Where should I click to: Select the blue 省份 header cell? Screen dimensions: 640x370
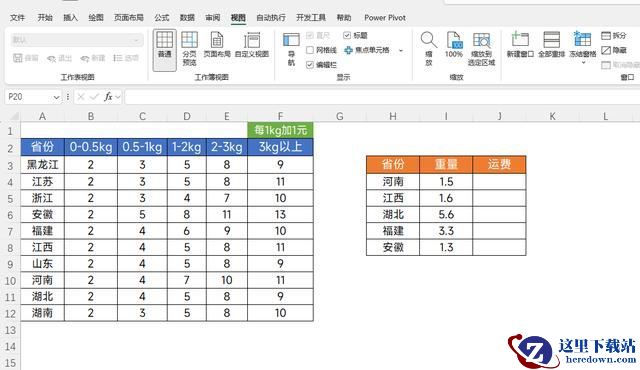pyautogui.click(x=42, y=147)
